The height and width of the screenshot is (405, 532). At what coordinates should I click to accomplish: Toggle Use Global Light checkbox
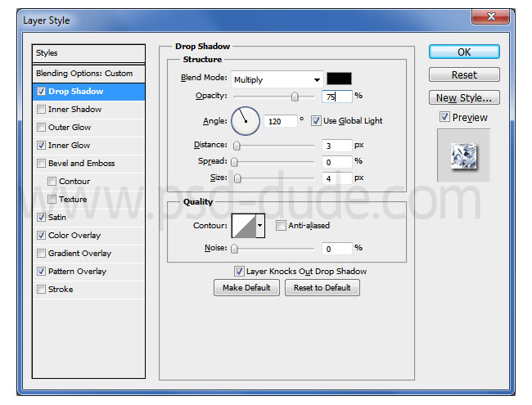[316, 121]
